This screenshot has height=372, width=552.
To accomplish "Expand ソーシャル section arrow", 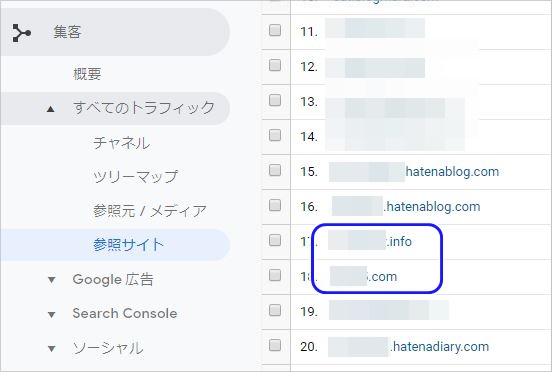I will (51, 349).
